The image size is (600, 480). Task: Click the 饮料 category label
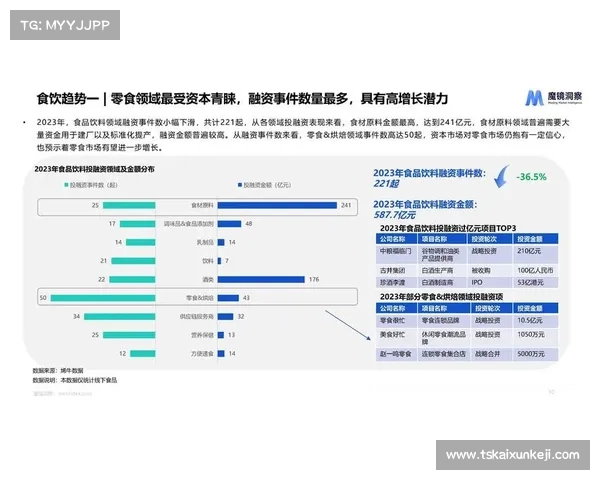208,261
